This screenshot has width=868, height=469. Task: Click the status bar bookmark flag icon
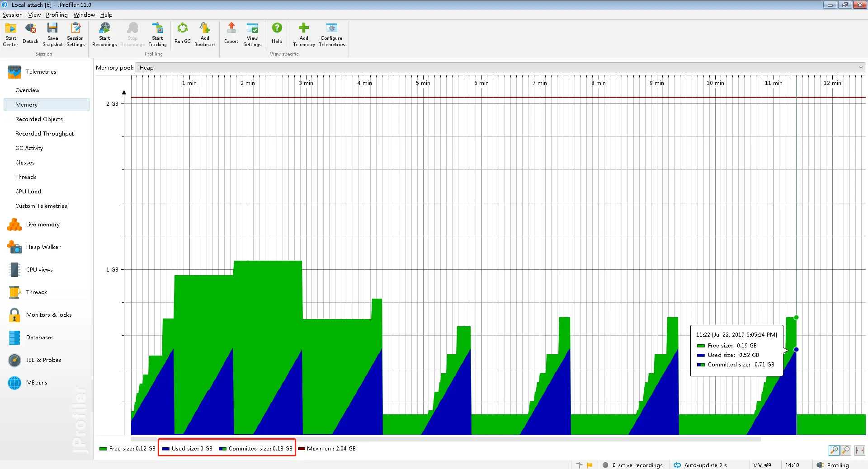590,465
